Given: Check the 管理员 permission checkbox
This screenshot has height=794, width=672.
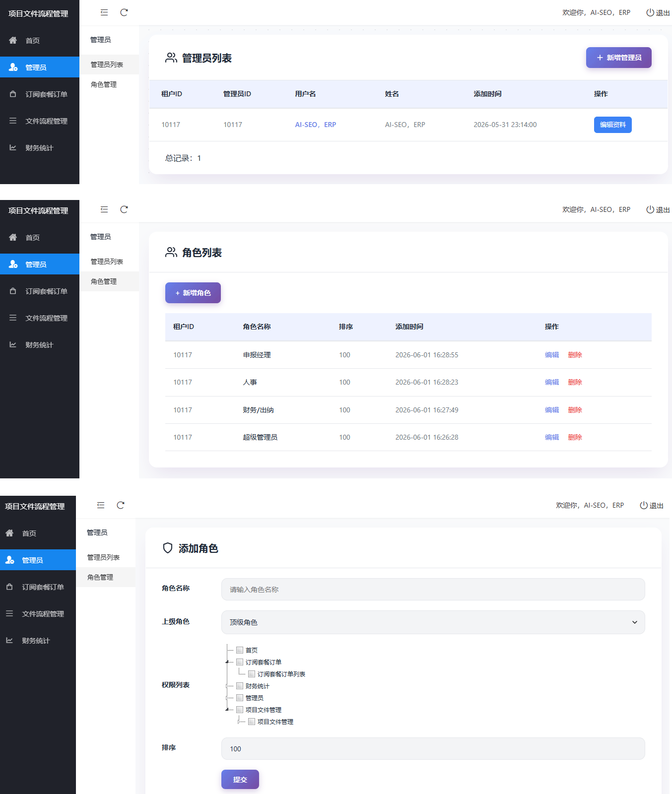Looking at the screenshot, I should (x=240, y=698).
